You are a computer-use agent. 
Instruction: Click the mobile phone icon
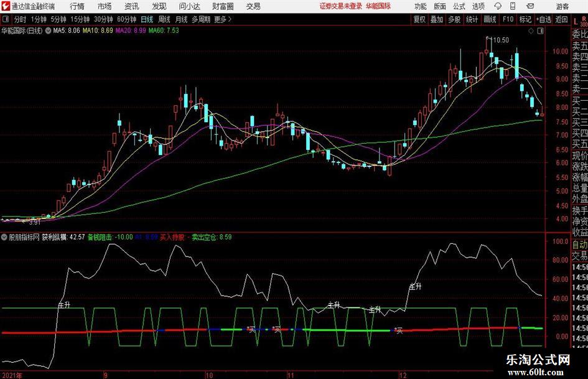(513, 6)
